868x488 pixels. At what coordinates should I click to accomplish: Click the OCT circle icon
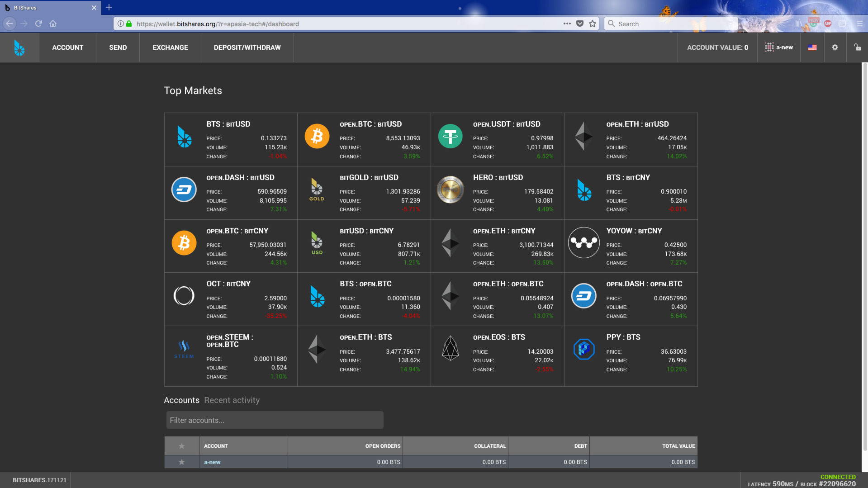(x=184, y=296)
